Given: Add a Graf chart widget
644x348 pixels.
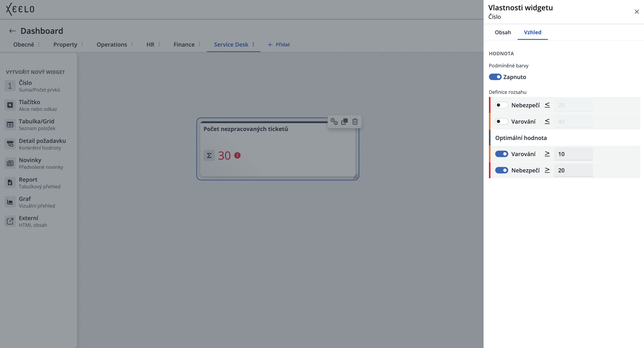Looking at the screenshot, I should point(39,202).
